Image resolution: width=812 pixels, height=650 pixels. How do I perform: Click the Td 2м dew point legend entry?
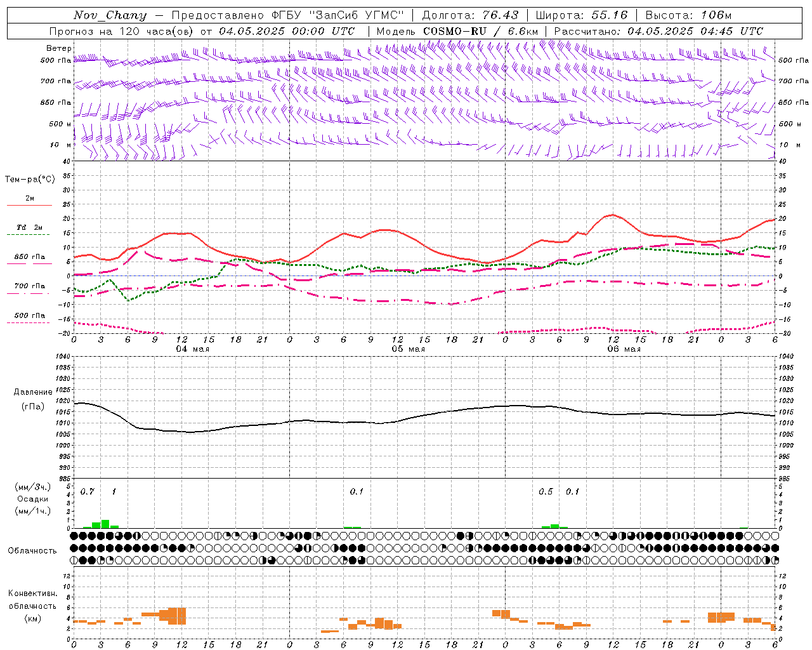pos(30,227)
